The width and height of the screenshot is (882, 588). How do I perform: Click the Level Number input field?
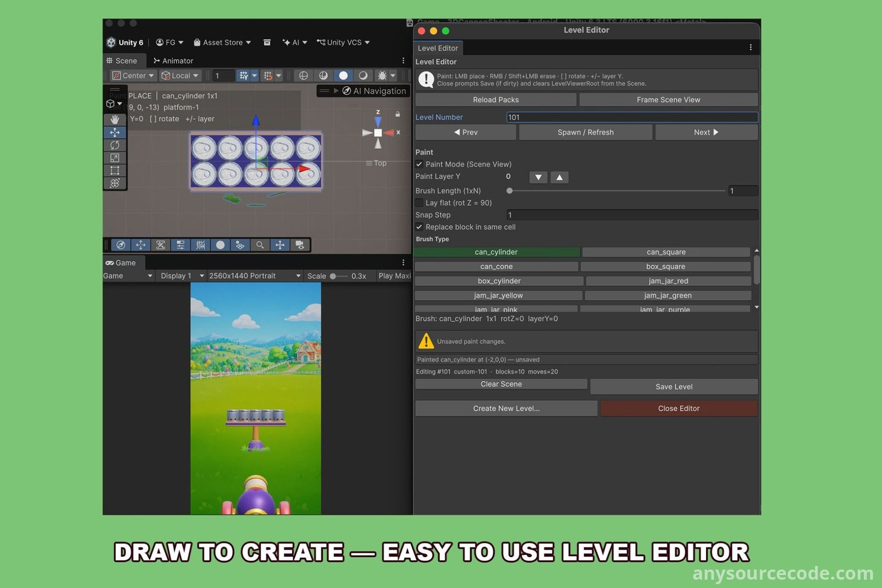pos(632,117)
